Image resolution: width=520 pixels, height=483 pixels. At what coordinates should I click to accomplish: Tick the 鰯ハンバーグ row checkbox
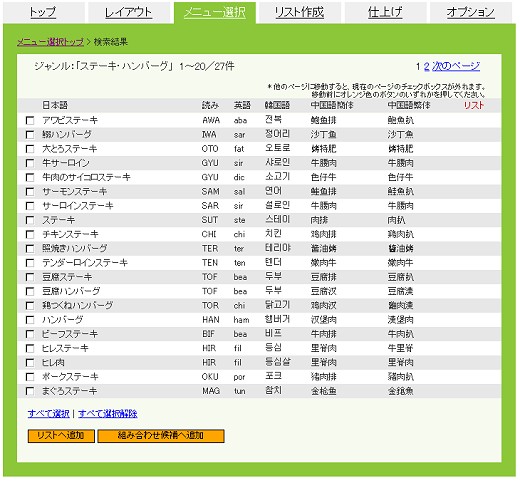(x=30, y=135)
